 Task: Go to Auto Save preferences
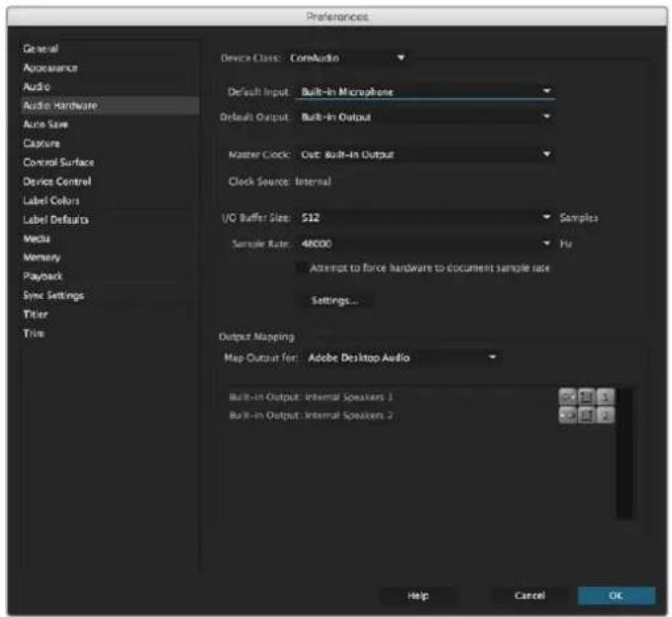tap(111, 125)
